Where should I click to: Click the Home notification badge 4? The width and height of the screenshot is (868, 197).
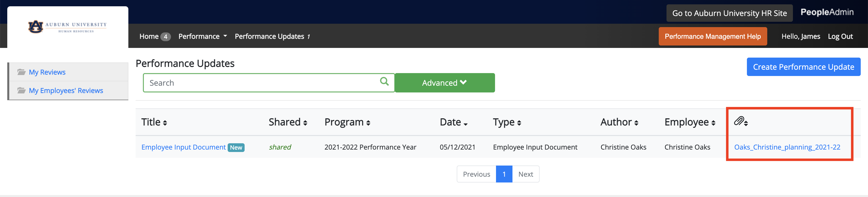coord(165,36)
